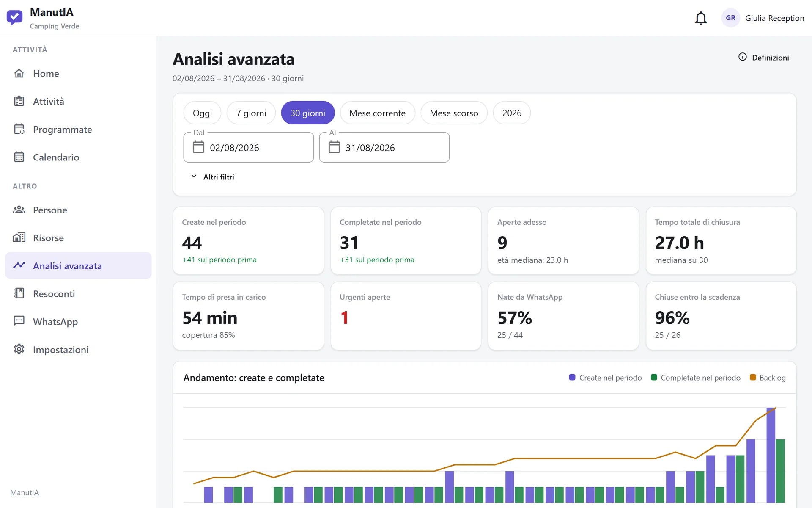Select the 2026 year chip
The height and width of the screenshot is (508, 812).
tap(512, 113)
